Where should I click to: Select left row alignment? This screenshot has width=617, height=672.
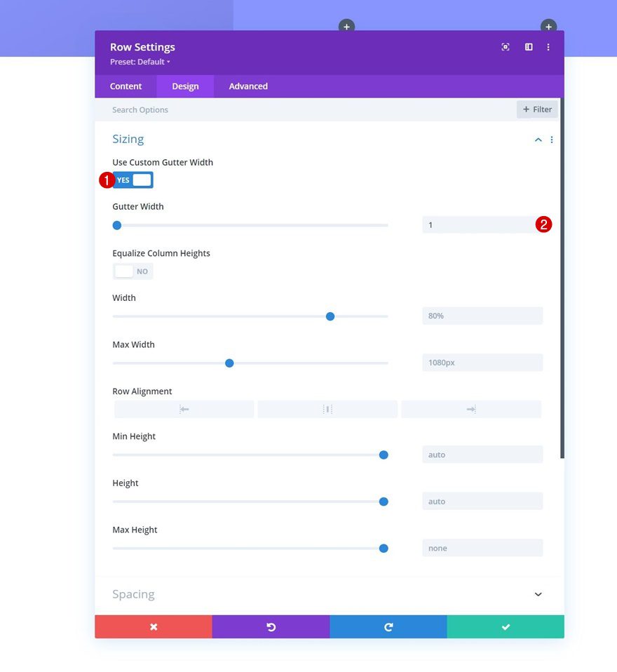[x=184, y=409]
